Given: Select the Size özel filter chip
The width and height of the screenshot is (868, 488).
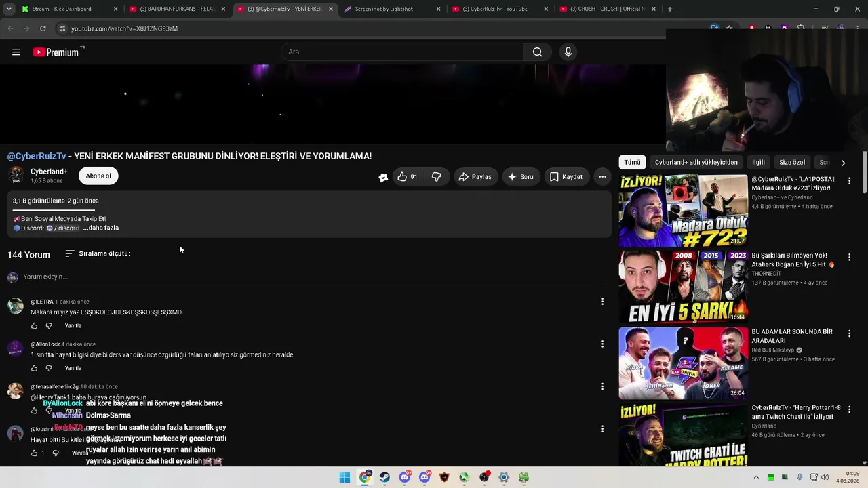Looking at the screenshot, I should pos(792,163).
